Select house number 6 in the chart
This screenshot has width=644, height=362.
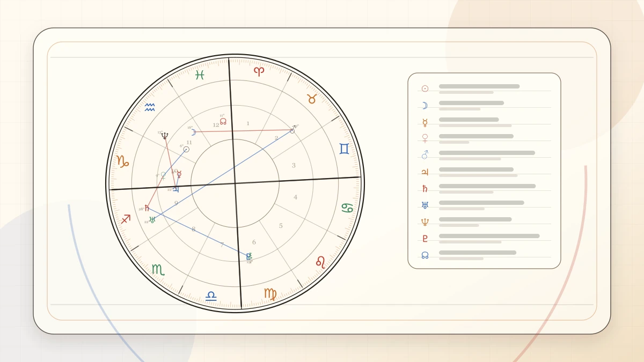(254, 242)
